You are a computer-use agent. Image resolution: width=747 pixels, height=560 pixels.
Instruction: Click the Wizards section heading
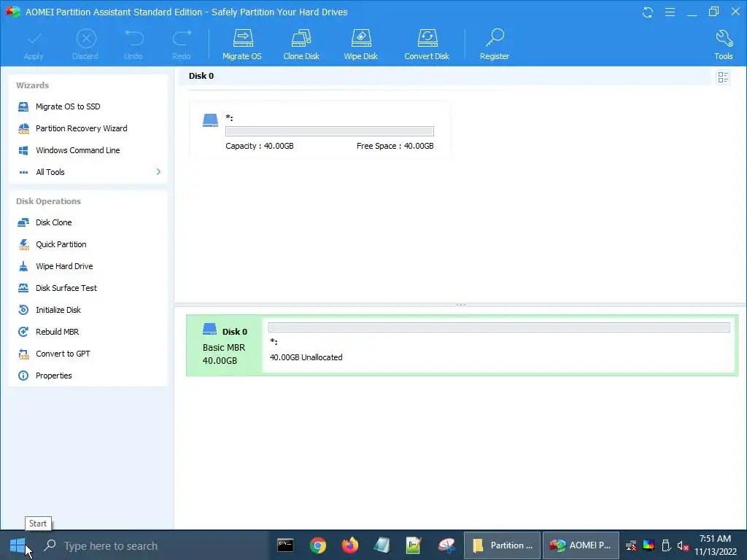(32, 85)
